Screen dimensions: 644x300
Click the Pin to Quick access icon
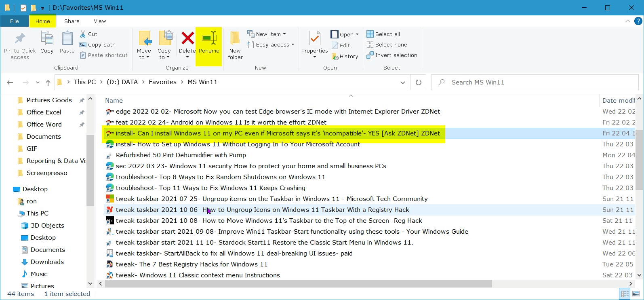(x=20, y=38)
